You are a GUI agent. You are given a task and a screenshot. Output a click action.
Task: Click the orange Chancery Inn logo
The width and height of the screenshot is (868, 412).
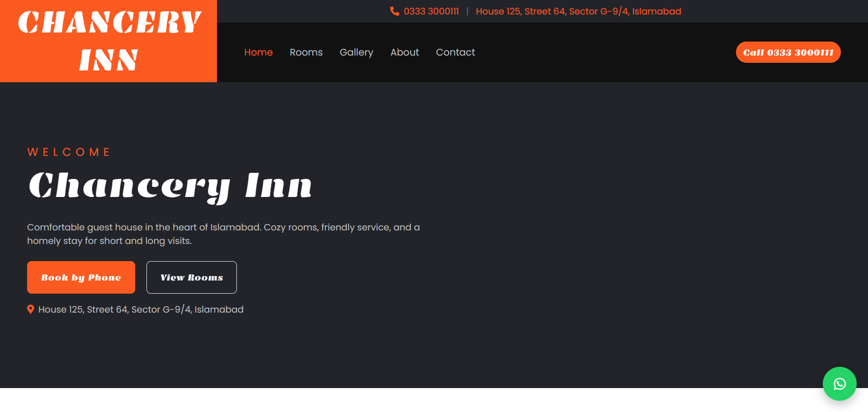coord(108,41)
